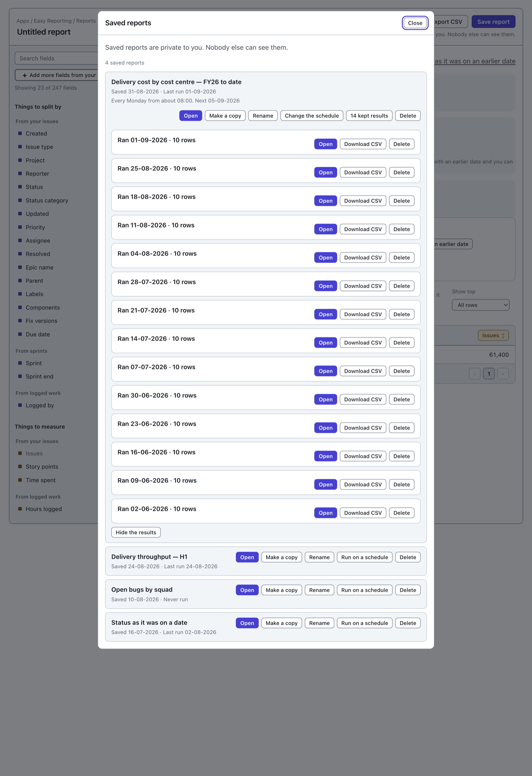Rename Delivery cost by cost centre report
Image resolution: width=532 pixels, height=776 pixels.
(x=263, y=115)
